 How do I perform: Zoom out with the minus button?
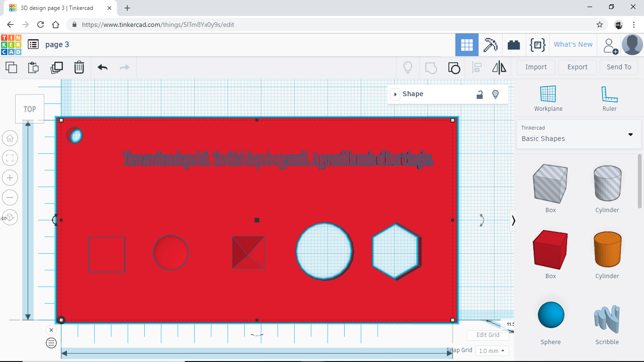[10, 197]
